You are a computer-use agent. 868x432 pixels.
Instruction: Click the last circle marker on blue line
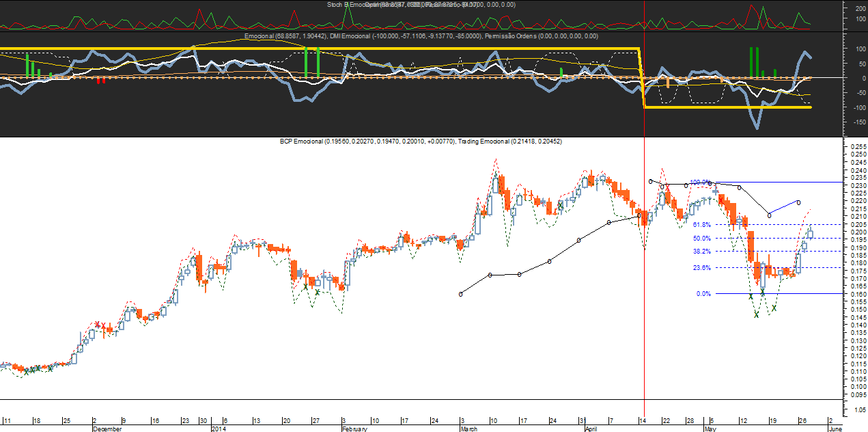(798, 202)
